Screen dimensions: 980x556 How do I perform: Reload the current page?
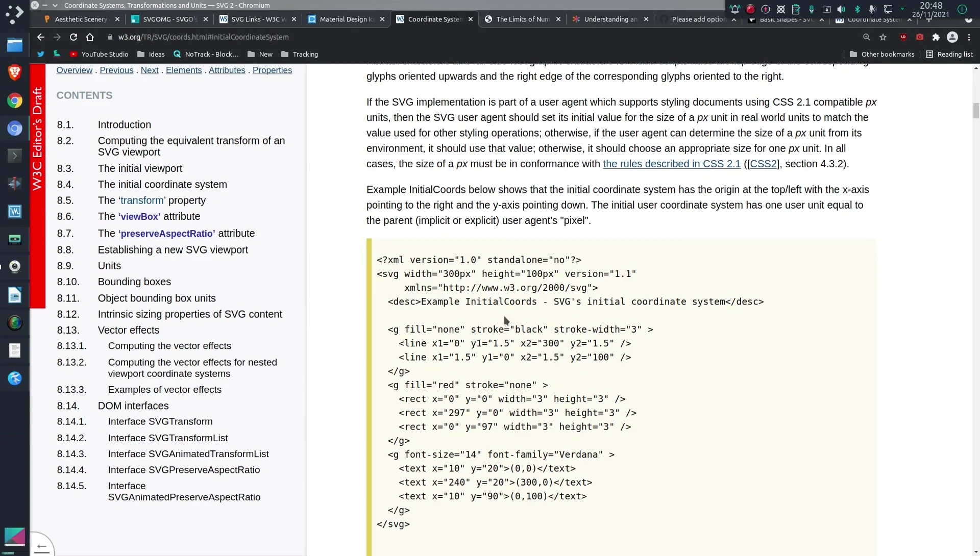(73, 37)
